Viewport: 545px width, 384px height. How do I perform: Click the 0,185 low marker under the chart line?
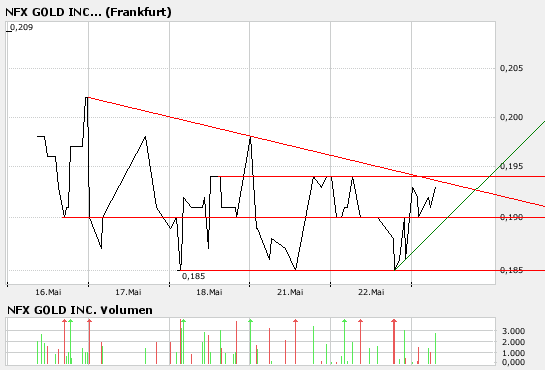193,276
